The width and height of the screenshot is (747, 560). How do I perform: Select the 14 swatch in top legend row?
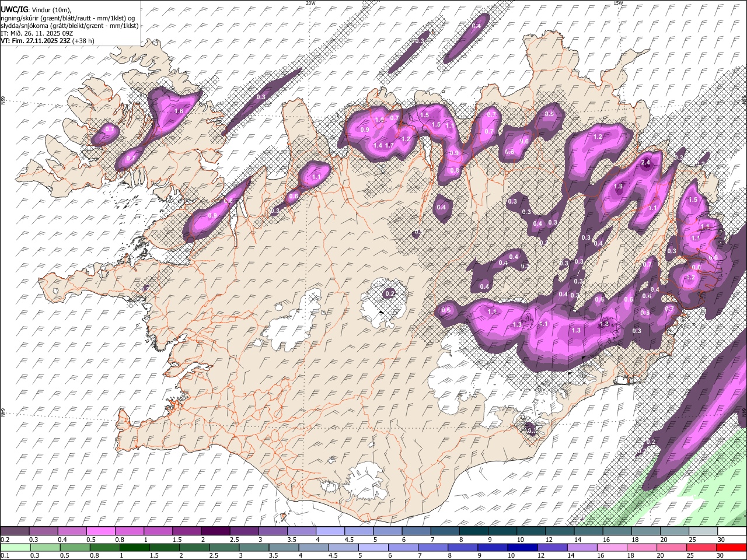pos(589,531)
